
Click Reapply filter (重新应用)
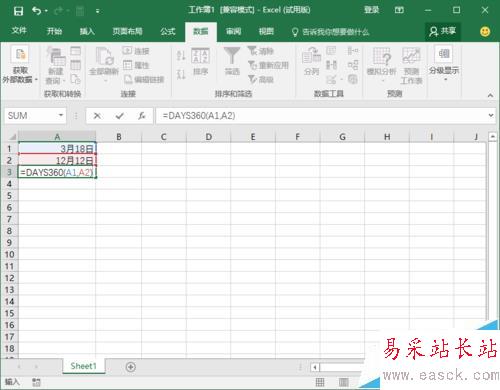(x=268, y=65)
